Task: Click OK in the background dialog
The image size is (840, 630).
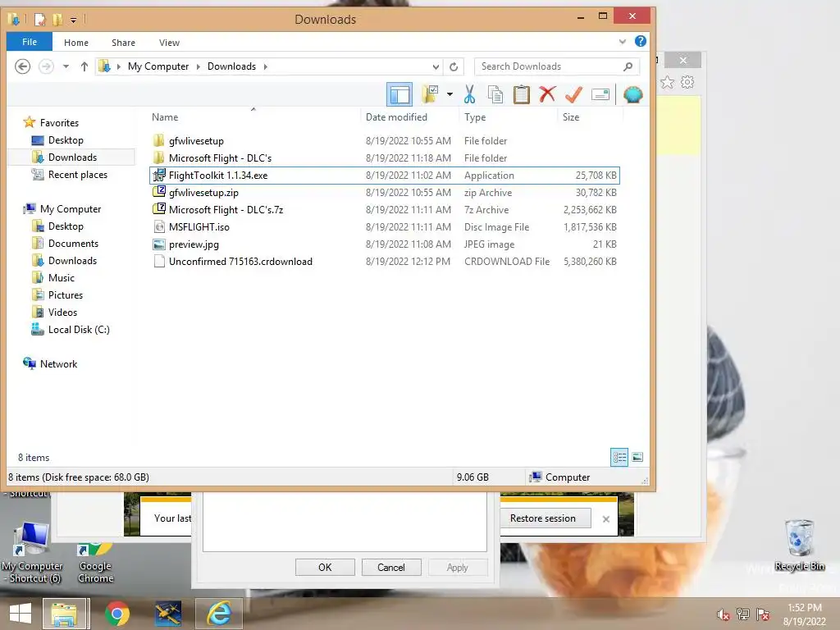Action: 325,568
